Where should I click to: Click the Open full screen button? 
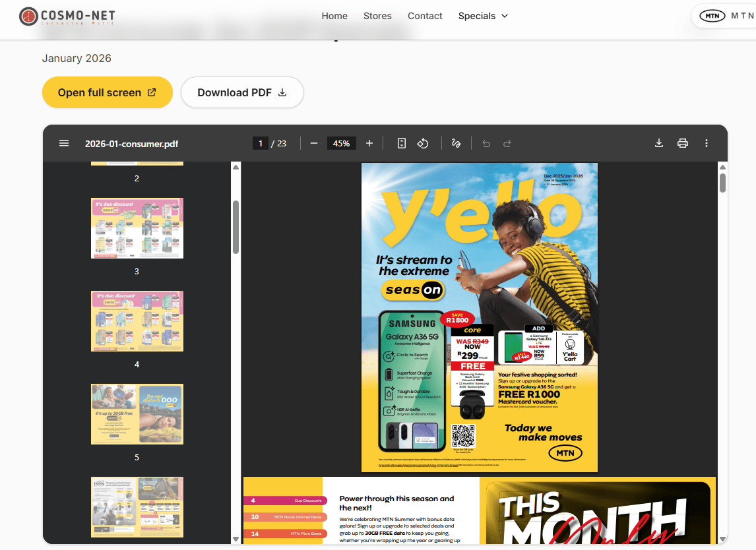tap(107, 92)
